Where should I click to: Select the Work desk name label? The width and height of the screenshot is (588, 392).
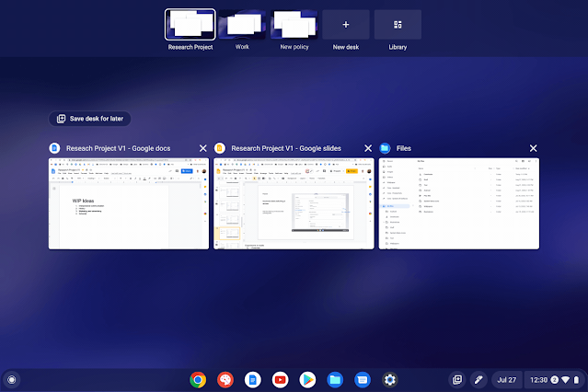coord(242,47)
